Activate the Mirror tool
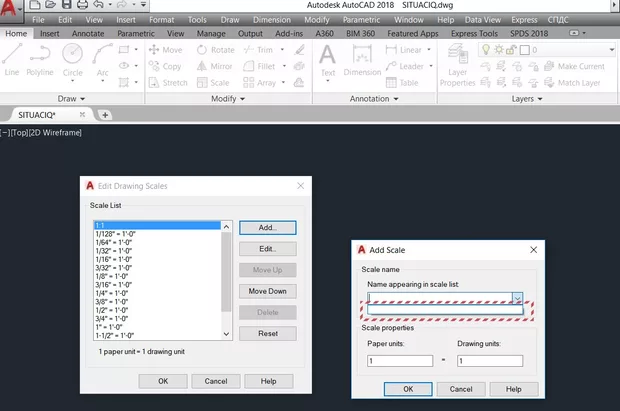620x411 pixels. click(x=214, y=66)
